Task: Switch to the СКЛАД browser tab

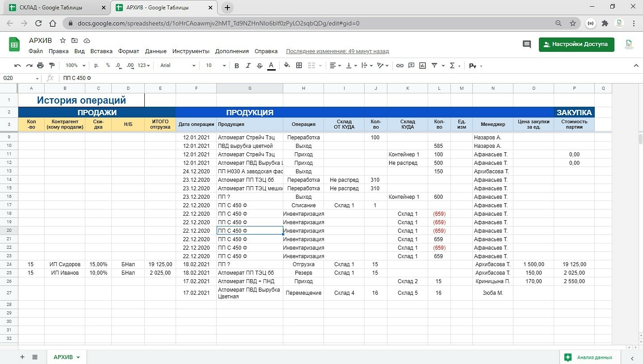Action: tap(57, 8)
